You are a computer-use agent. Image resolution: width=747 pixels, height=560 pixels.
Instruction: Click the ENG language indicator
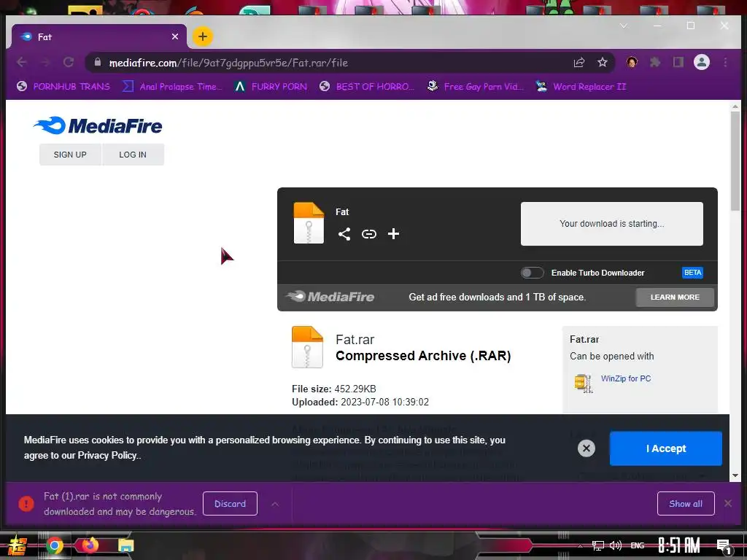pyautogui.click(x=638, y=545)
